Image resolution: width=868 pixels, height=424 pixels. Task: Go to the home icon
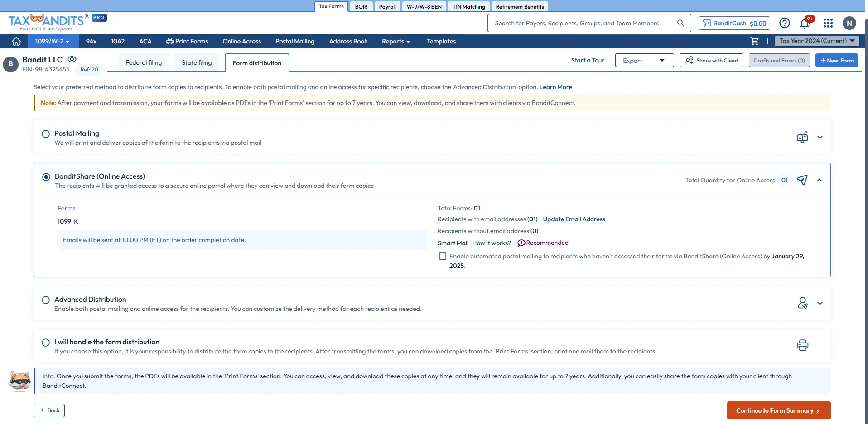pos(16,41)
